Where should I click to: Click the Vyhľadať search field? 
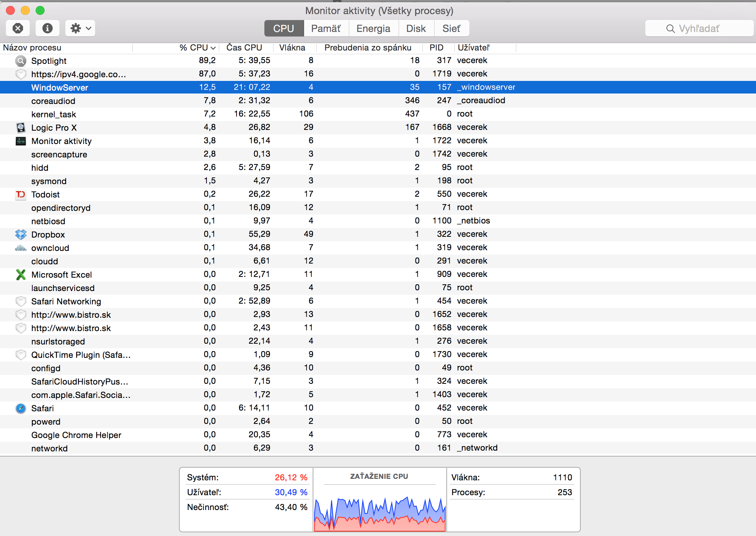[x=699, y=29]
